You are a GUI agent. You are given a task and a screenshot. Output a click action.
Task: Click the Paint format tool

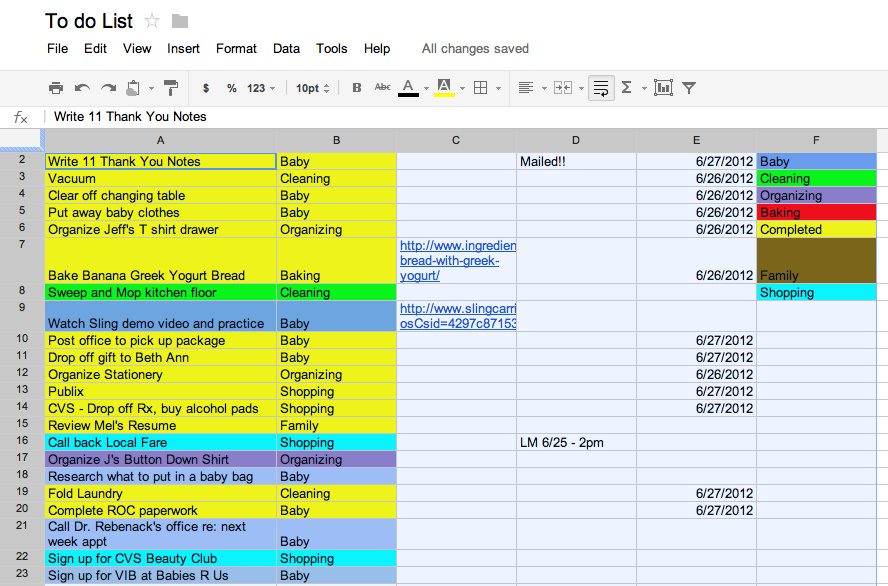169,87
